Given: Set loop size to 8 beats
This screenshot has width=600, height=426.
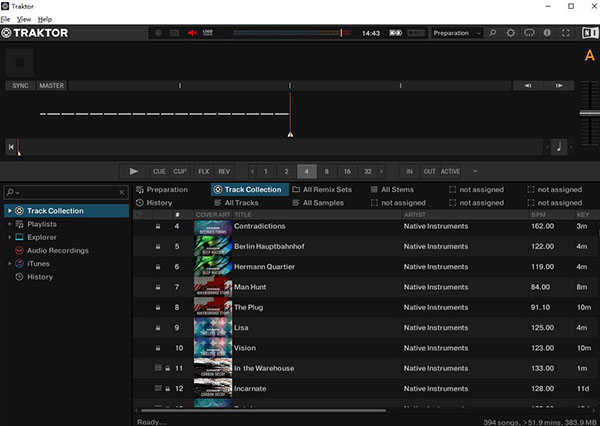Looking at the screenshot, I should [327, 171].
